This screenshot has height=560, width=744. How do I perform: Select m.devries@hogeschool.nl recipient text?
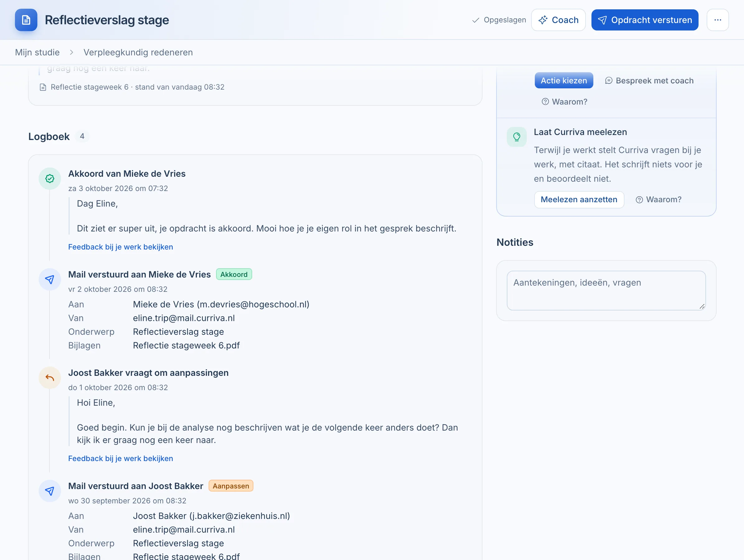pos(253,305)
